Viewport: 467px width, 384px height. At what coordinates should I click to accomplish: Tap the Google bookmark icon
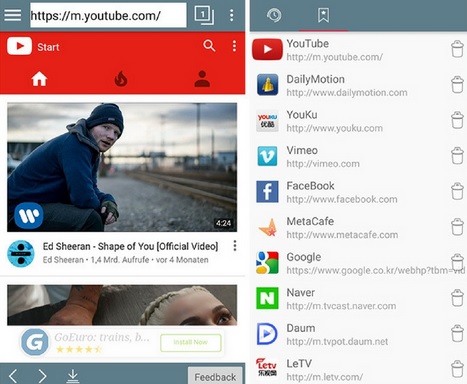267,263
